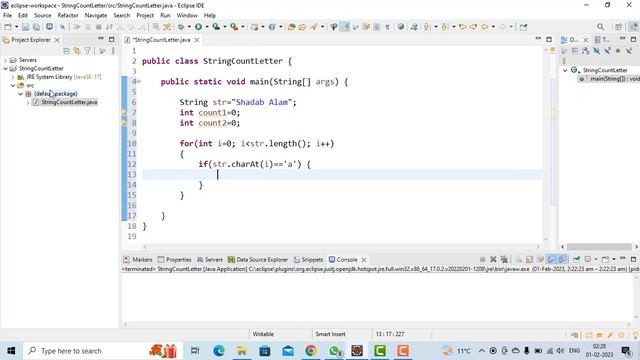This screenshot has height=360, width=640.
Task: Click the Pin Editor toolbar icon
Action: [523, 27]
